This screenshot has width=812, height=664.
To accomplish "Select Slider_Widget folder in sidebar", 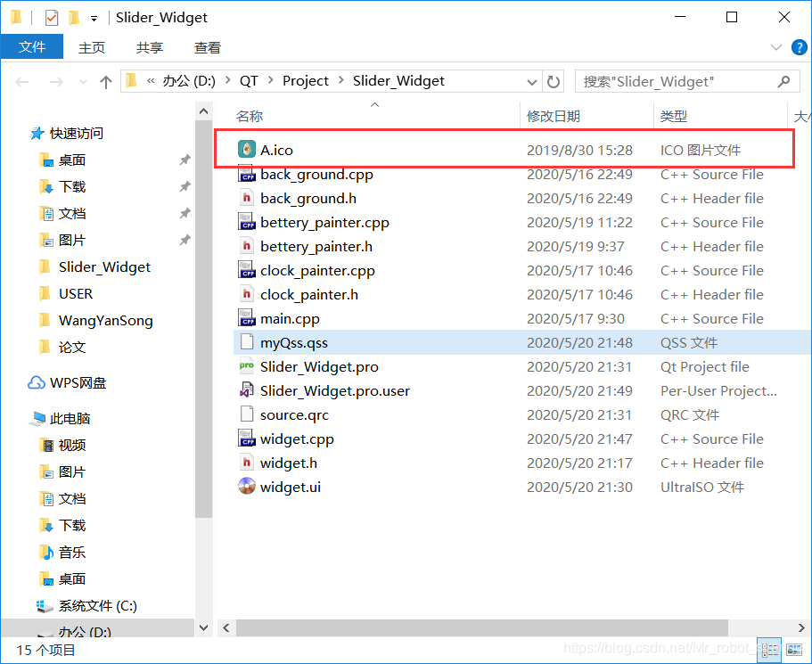I will click(x=95, y=266).
